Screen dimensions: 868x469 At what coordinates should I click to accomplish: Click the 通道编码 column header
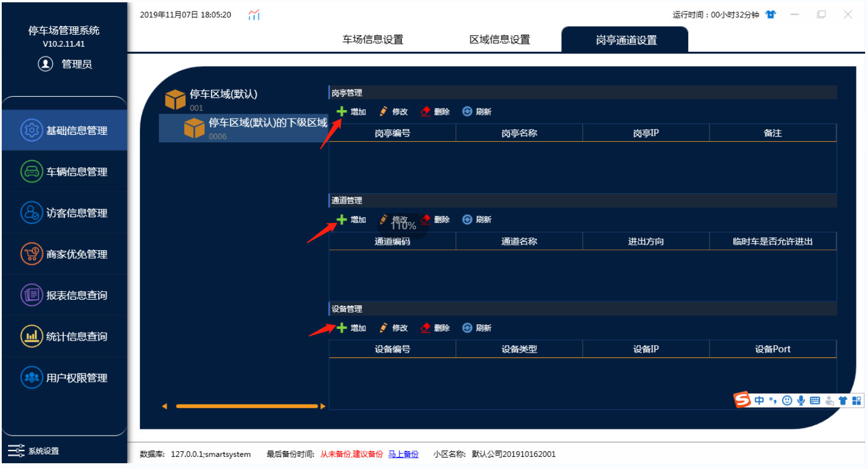coord(393,241)
